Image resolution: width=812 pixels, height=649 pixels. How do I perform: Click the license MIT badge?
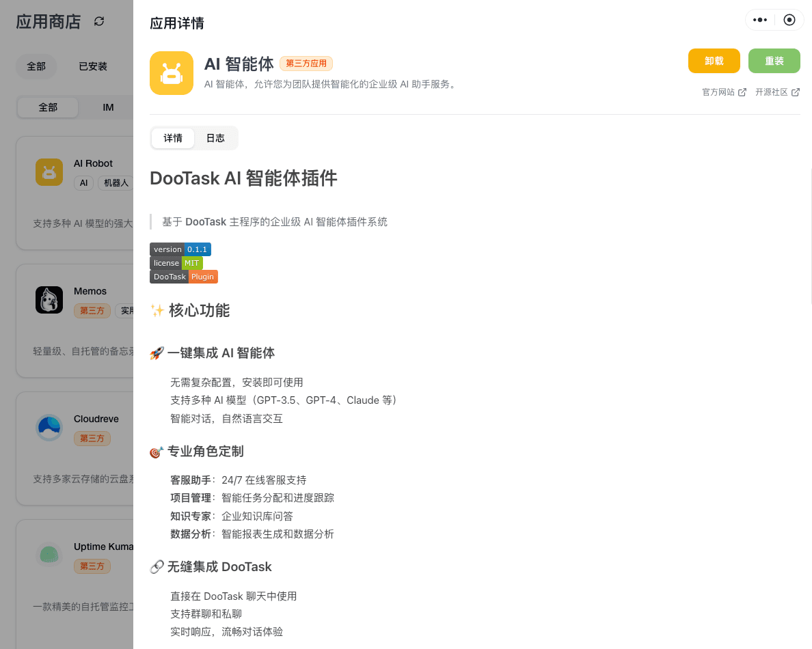click(x=176, y=263)
